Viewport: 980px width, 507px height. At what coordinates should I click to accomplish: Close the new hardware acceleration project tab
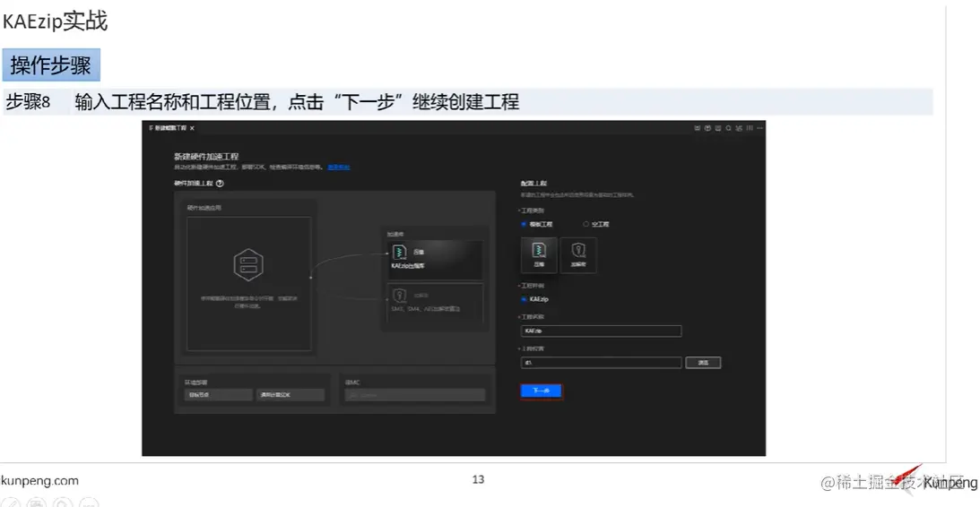coord(192,128)
